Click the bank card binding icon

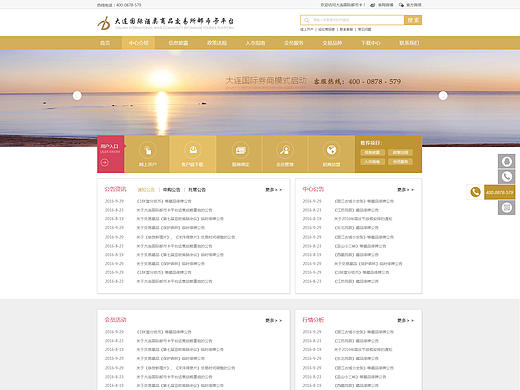240,150
